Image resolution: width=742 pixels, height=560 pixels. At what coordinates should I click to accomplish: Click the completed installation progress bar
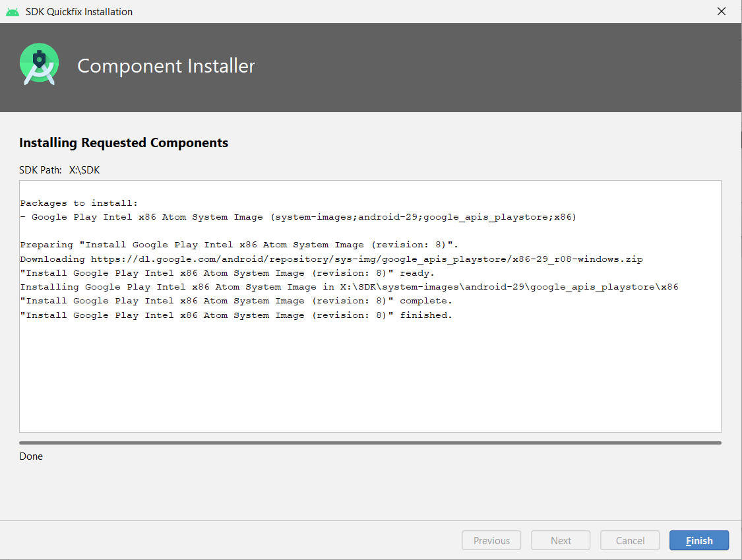pyautogui.click(x=370, y=443)
